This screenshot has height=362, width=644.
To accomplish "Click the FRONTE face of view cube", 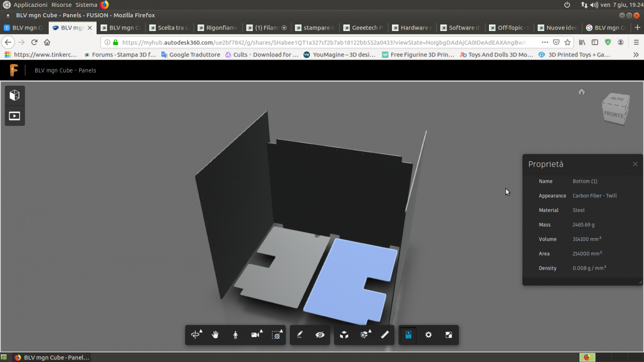I will 613,115.
